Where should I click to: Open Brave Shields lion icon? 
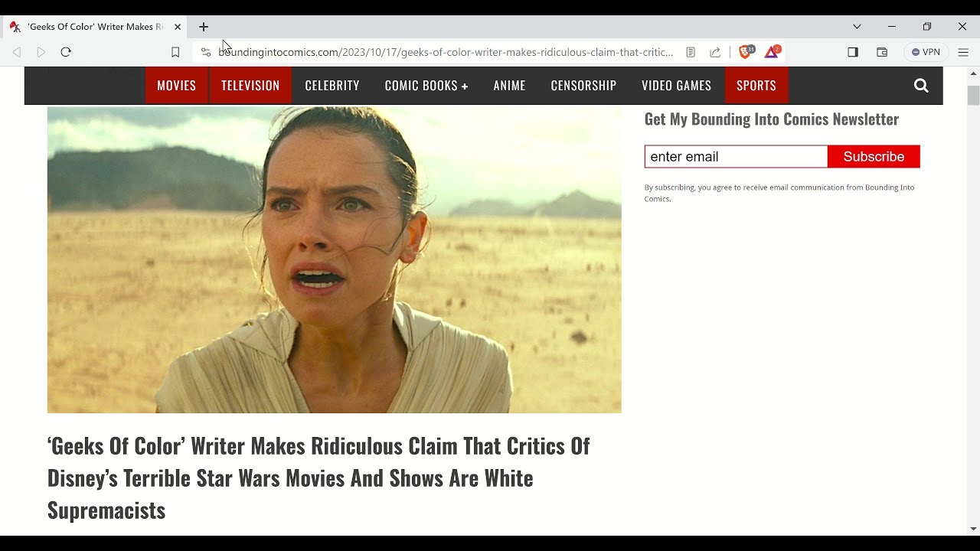pos(746,52)
